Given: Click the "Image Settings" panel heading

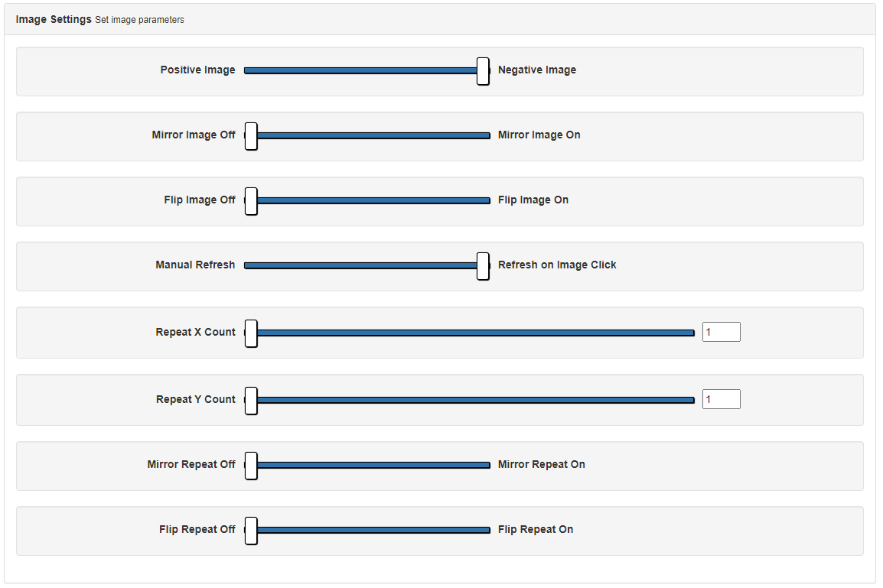Looking at the screenshot, I should coord(54,19).
